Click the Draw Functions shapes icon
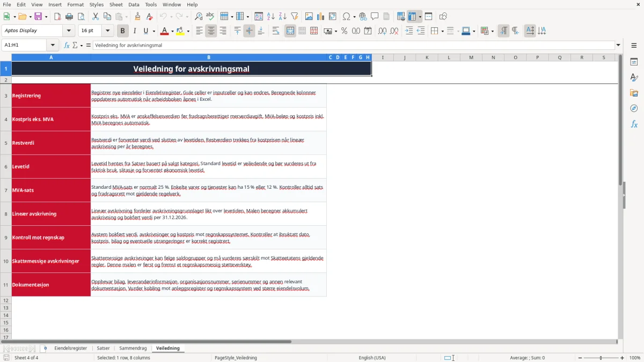The height and width of the screenshot is (362, 644). 443,17
